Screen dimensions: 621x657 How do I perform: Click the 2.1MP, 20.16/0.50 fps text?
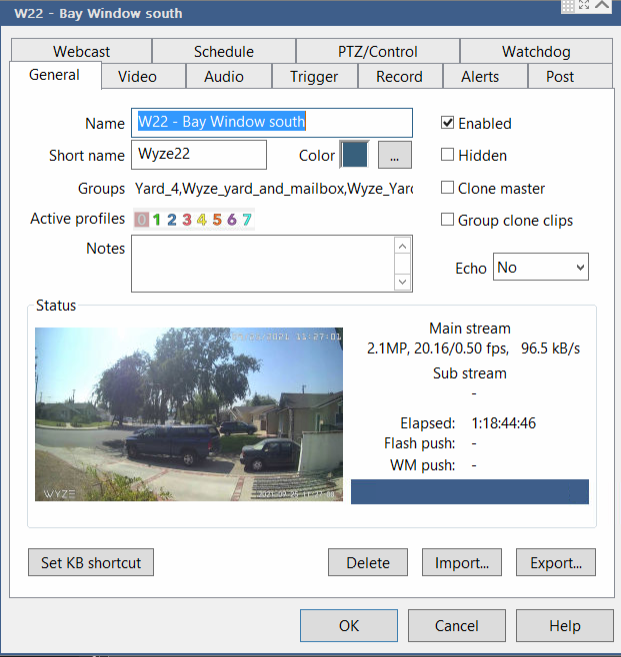coord(438,348)
